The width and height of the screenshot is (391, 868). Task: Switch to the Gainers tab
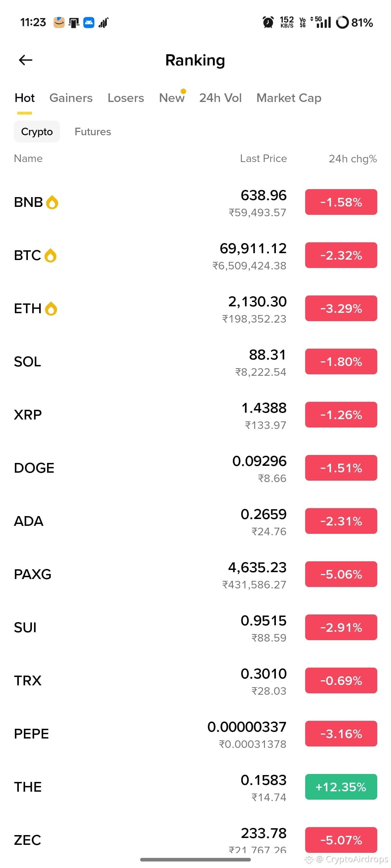tap(71, 98)
